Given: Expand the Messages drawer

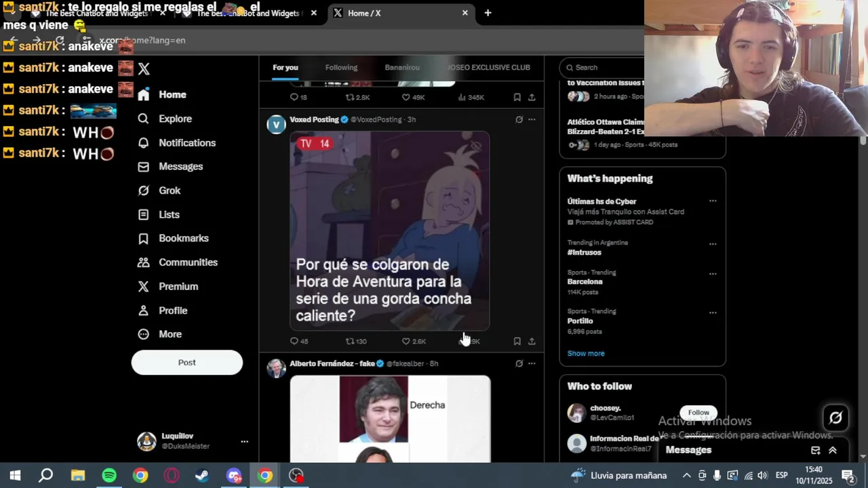Looking at the screenshot, I should coord(833,451).
